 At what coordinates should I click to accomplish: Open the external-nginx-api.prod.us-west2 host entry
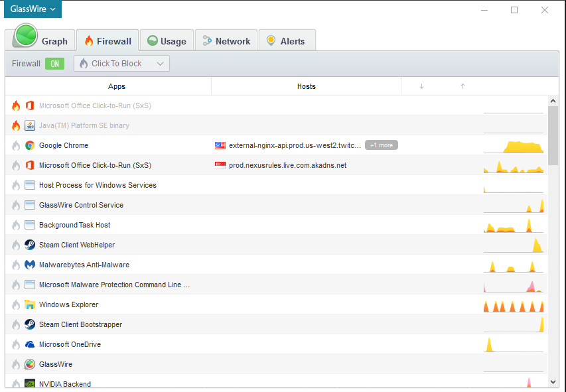[295, 145]
